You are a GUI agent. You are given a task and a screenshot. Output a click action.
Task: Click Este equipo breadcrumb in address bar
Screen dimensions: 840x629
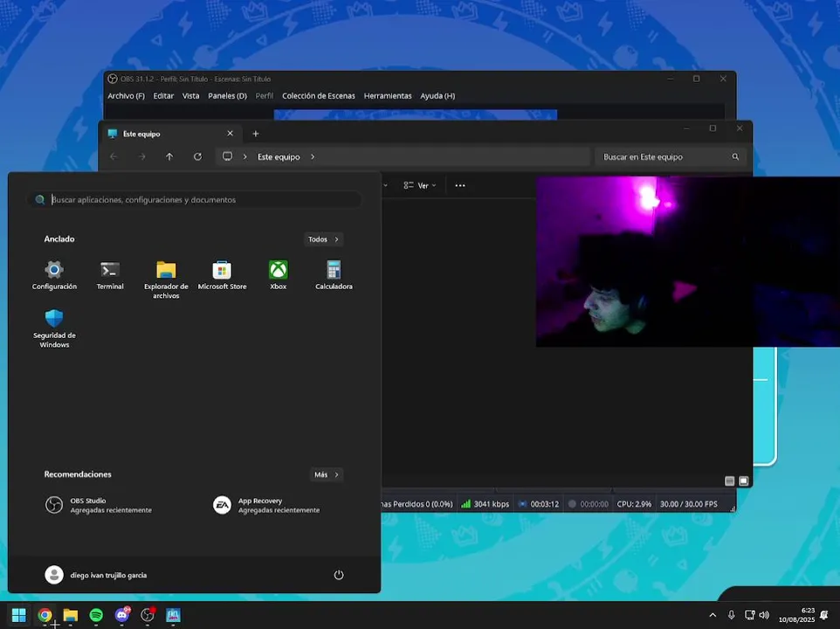click(279, 157)
